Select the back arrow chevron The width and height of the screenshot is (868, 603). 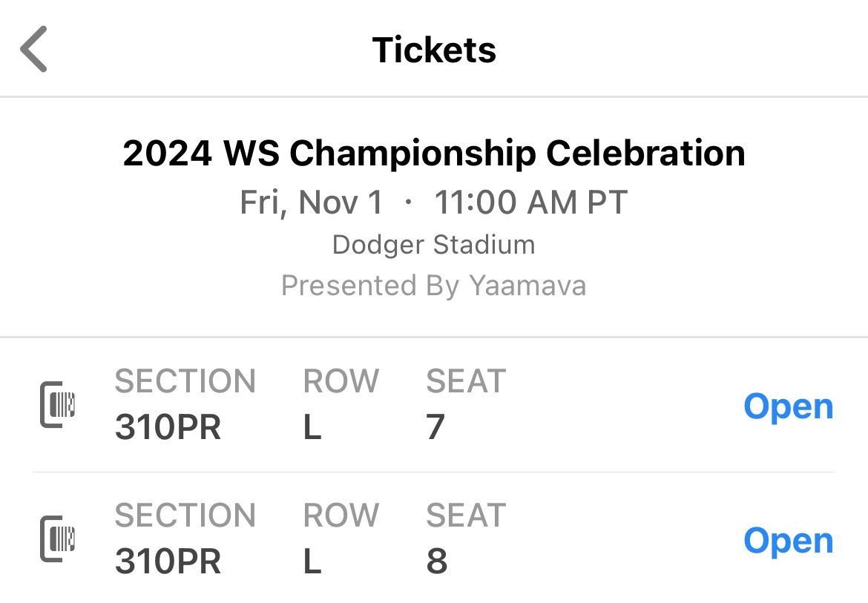34,49
